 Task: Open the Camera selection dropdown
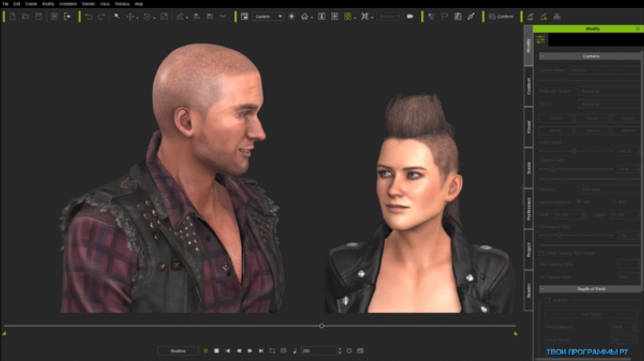click(x=268, y=17)
